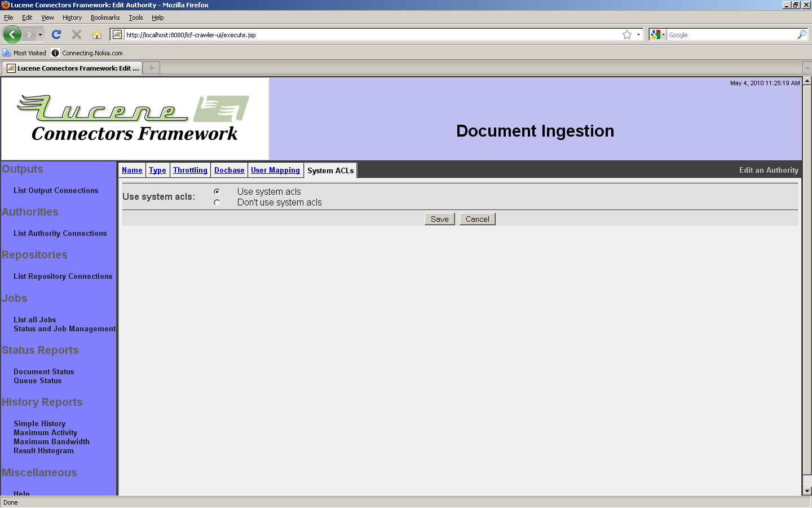The width and height of the screenshot is (812, 508).
Task: Click the browser Back arrow button
Action: [x=12, y=34]
